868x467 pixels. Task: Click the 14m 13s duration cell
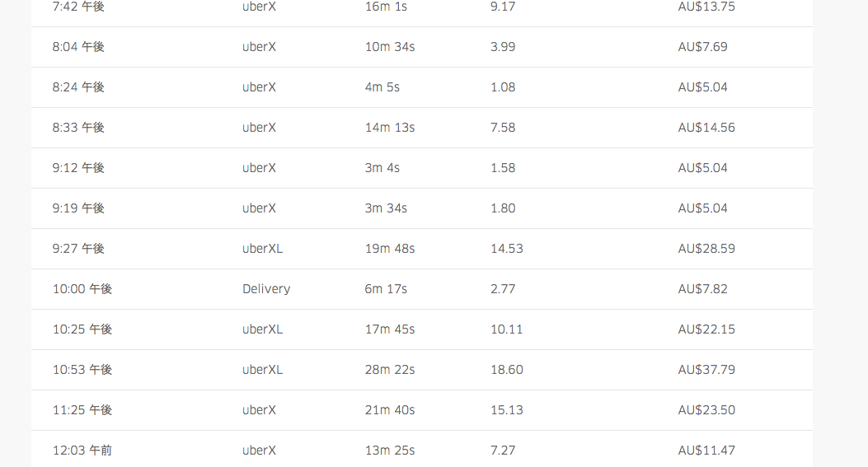click(390, 128)
